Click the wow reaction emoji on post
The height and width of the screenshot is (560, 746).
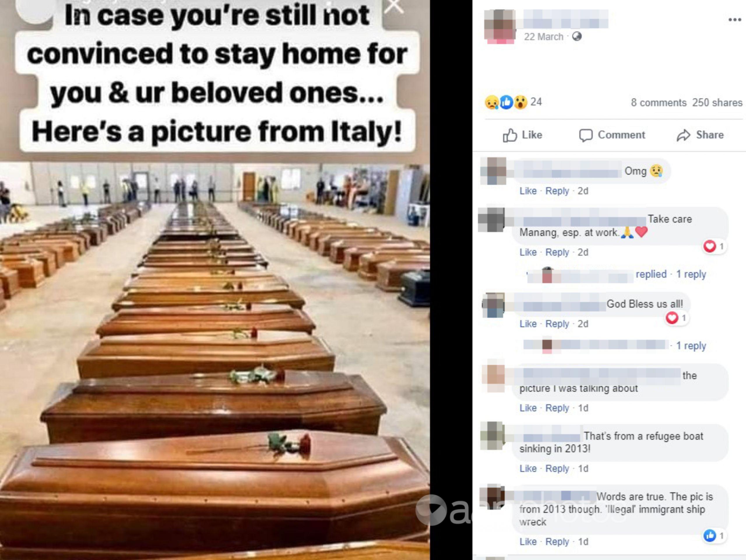click(520, 102)
